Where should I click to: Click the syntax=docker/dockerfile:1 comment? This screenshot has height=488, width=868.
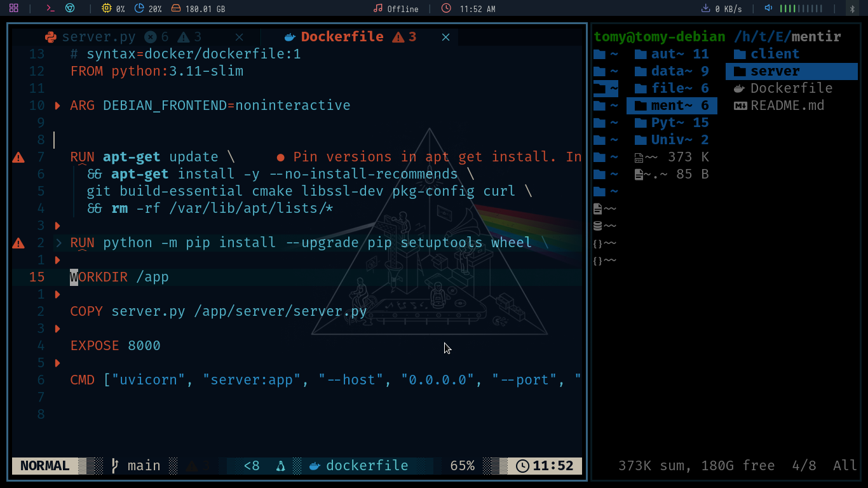tap(186, 54)
